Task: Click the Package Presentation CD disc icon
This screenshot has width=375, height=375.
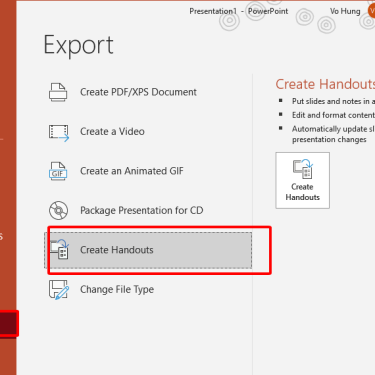Action: click(x=58, y=210)
